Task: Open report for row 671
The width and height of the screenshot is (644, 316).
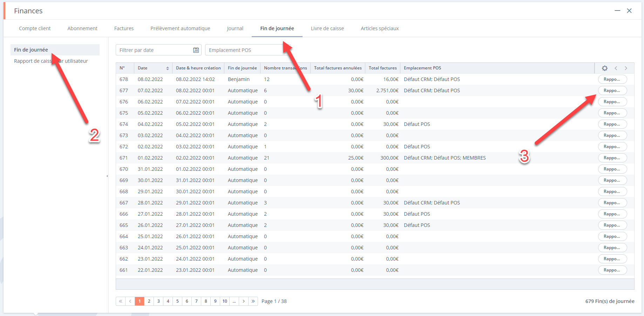Action: 612,158
